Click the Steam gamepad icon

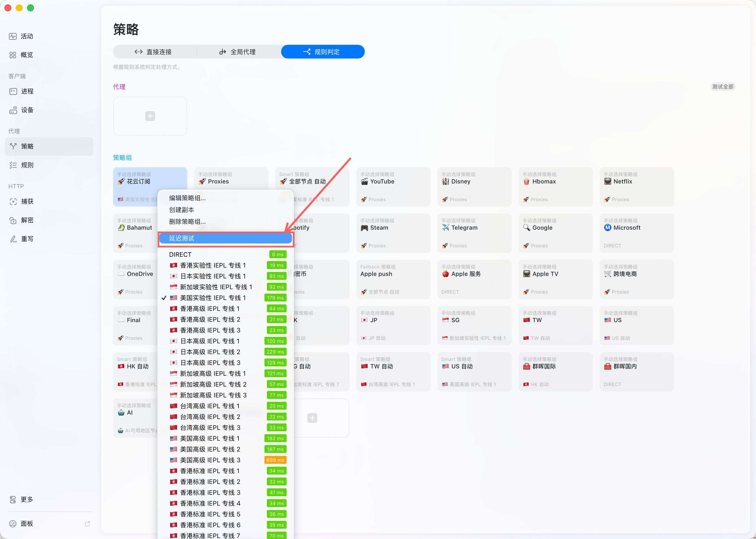[364, 228]
